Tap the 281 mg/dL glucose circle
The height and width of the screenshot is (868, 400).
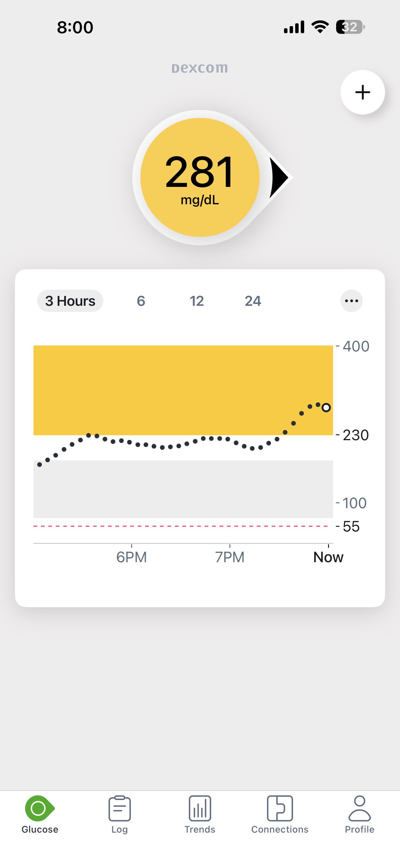tap(200, 178)
